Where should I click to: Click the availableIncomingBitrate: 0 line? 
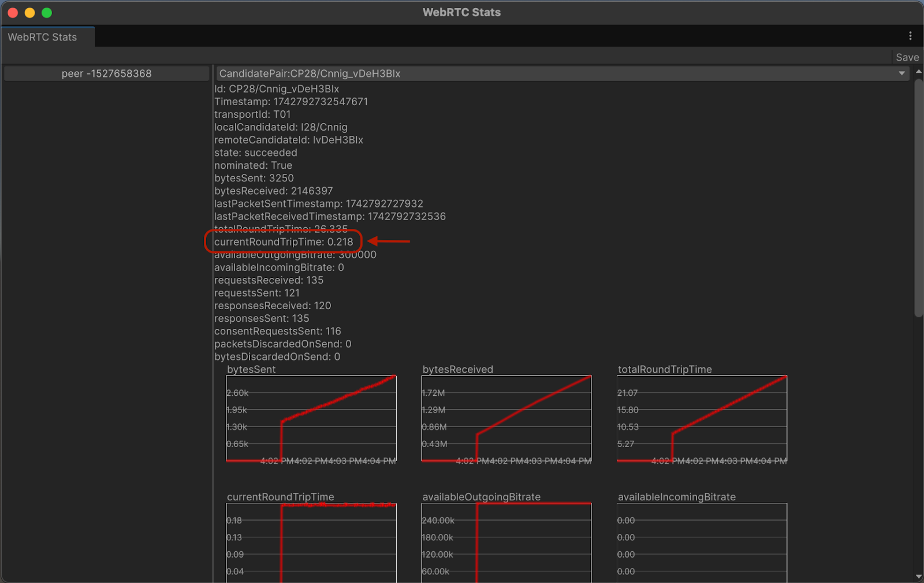click(279, 268)
